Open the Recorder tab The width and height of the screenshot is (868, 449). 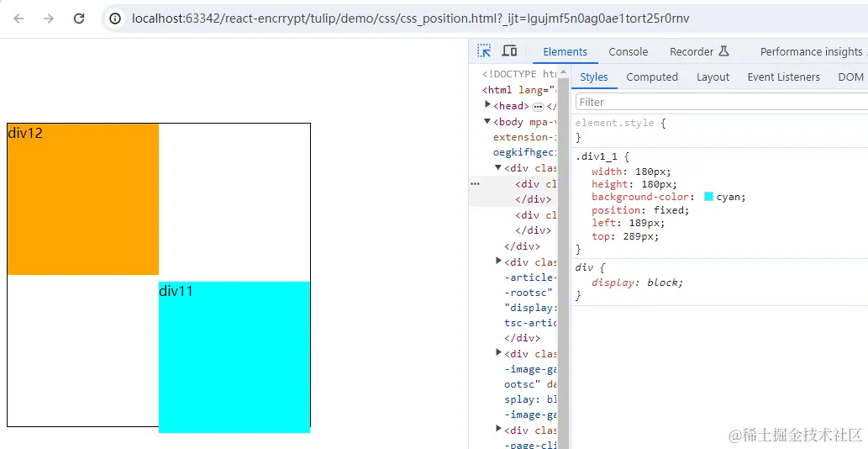[698, 51]
